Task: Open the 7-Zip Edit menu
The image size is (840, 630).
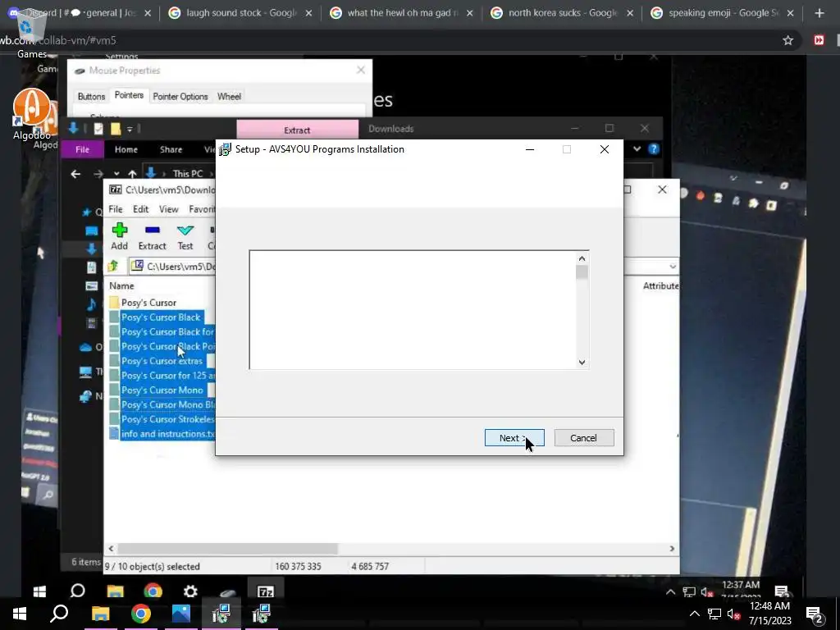Action: tap(141, 209)
